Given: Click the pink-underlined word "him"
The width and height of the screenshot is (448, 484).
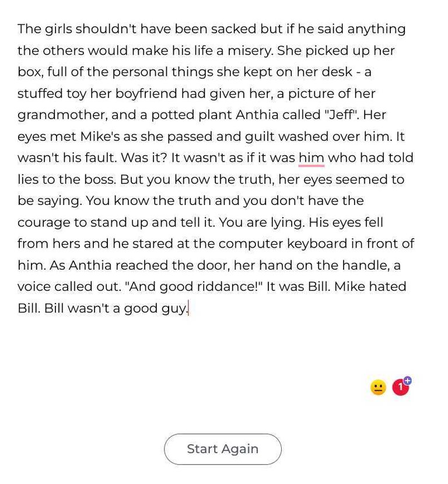Looking at the screenshot, I should 311,158.
